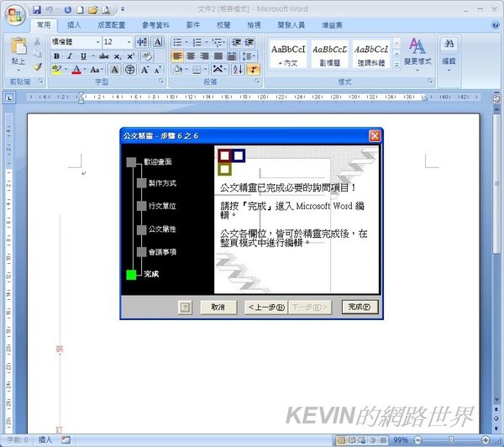Click 完成(F) button in wizard dialog
Viewport: 504px width, 447px height.
tap(360, 308)
